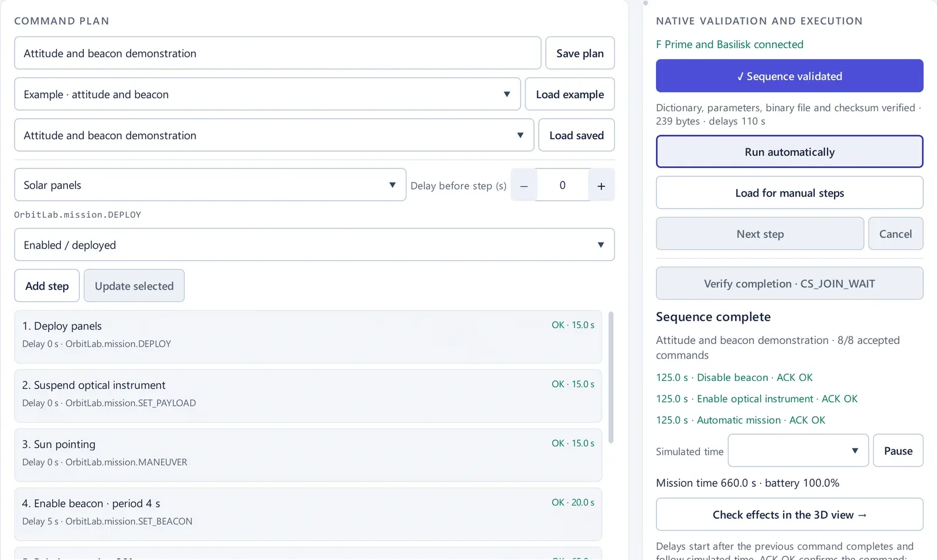Click Load example button
Viewport: 937px width, 560px height.
pos(570,94)
